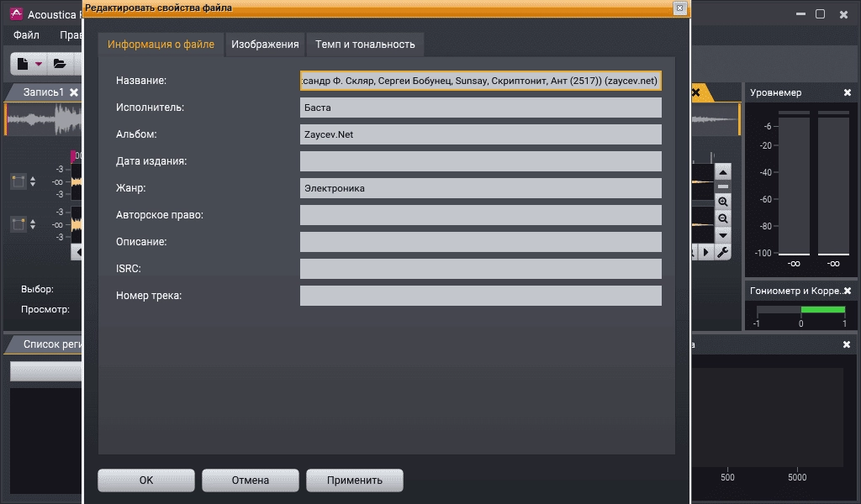Click the Описание input field
861x504 pixels.
(x=480, y=242)
